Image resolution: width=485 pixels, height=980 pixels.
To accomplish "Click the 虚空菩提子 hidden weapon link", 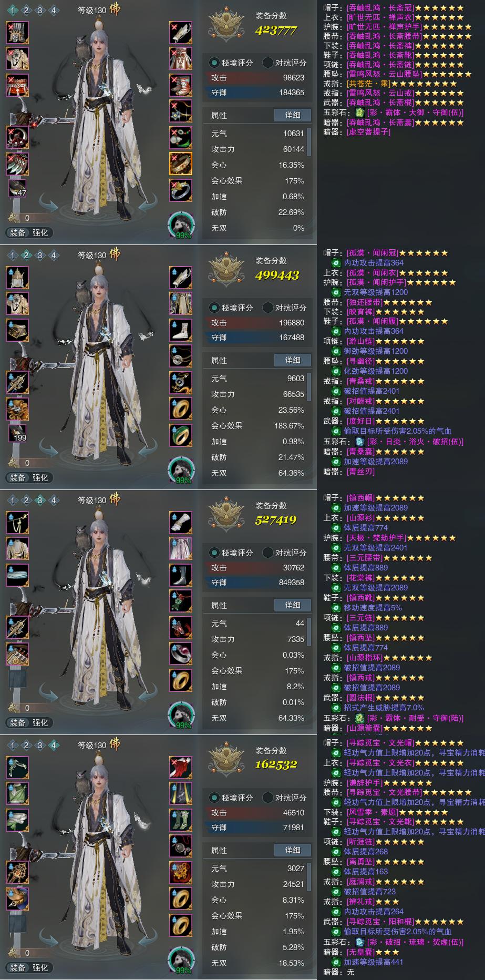I will click(x=369, y=132).
